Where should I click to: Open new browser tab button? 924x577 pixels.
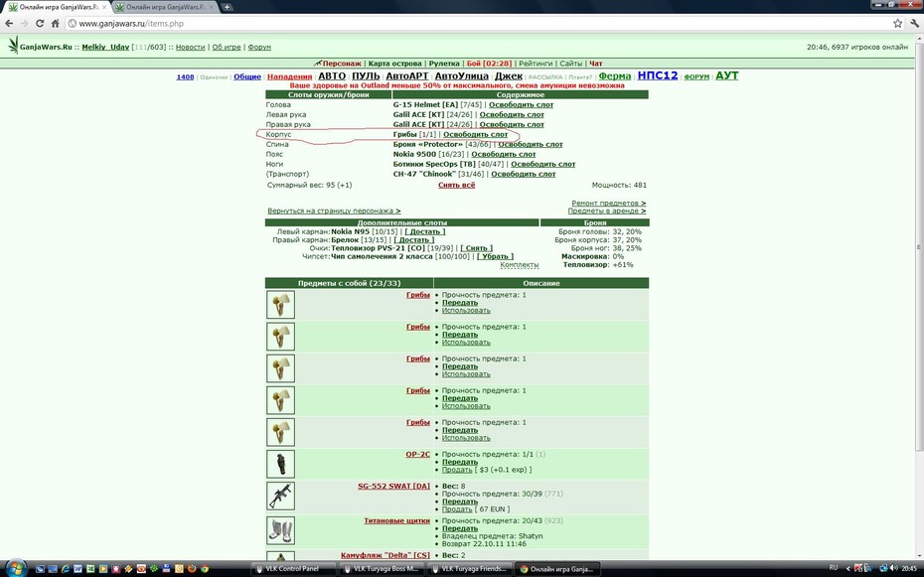[227, 7]
